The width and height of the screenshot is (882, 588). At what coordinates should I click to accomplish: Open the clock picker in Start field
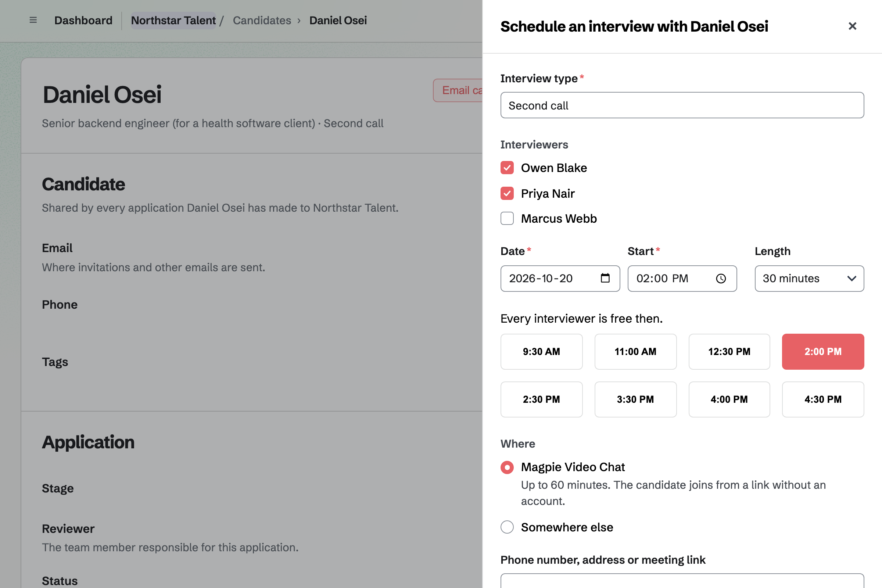click(721, 279)
